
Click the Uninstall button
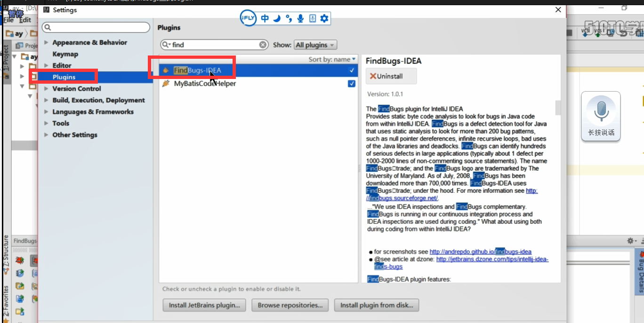tap(391, 76)
